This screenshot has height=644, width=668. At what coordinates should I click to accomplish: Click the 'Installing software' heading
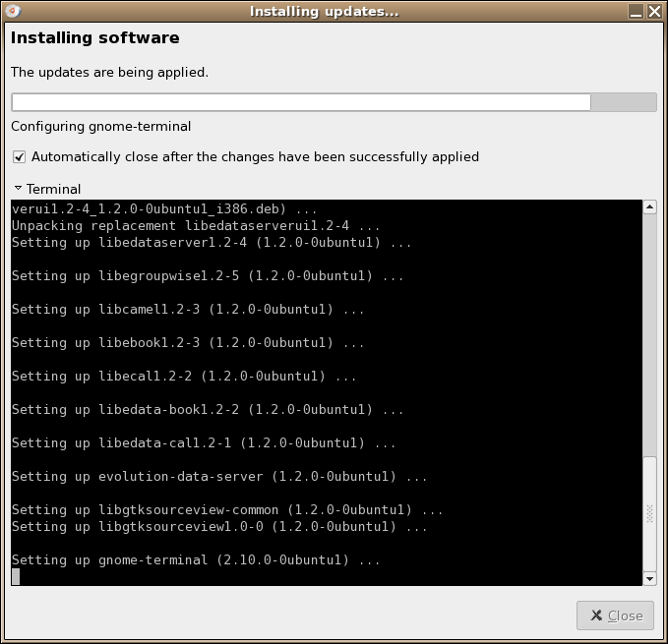pos(94,38)
